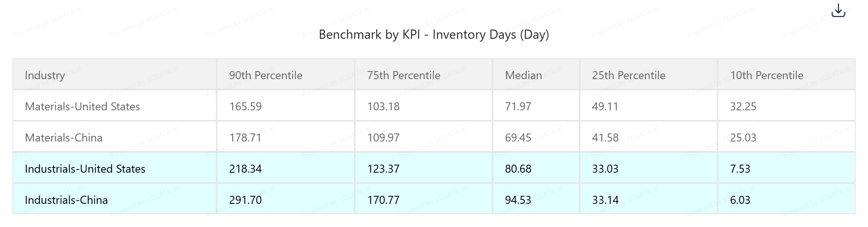Select the 49.11 value for Materials-United States
Viewport: 868px width, 227px height.
click(x=605, y=106)
